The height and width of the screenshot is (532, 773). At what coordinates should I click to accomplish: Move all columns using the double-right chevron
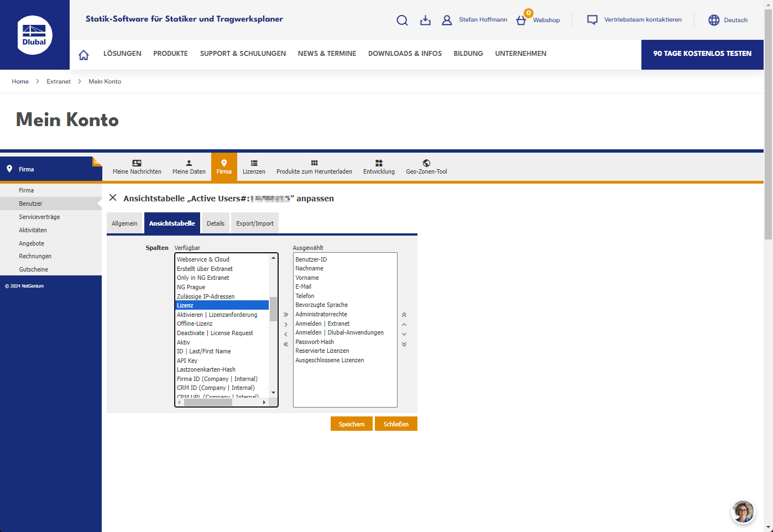(x=285, y=314)
